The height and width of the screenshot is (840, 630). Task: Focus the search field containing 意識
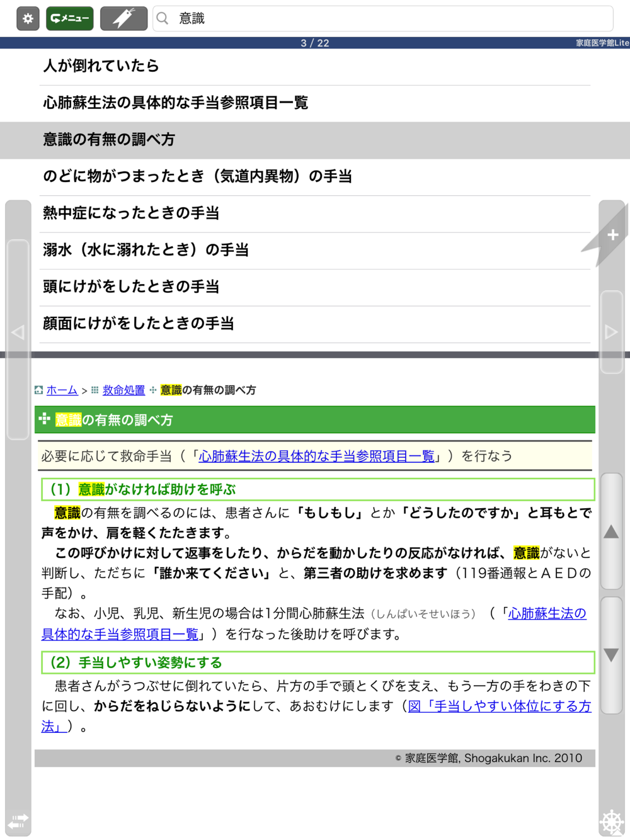(383, 18)
